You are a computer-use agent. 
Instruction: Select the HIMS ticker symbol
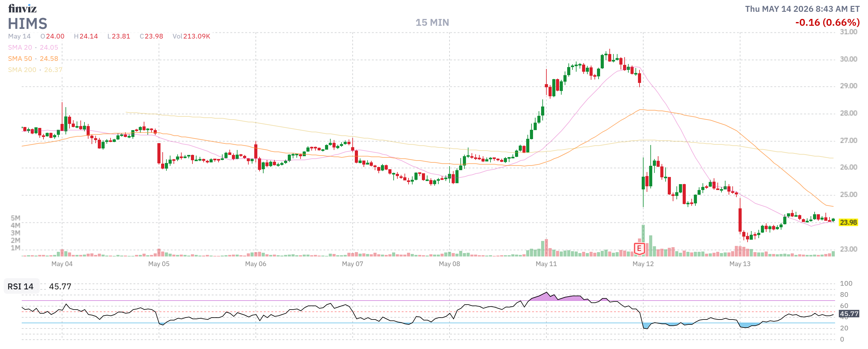coord(28,24)
